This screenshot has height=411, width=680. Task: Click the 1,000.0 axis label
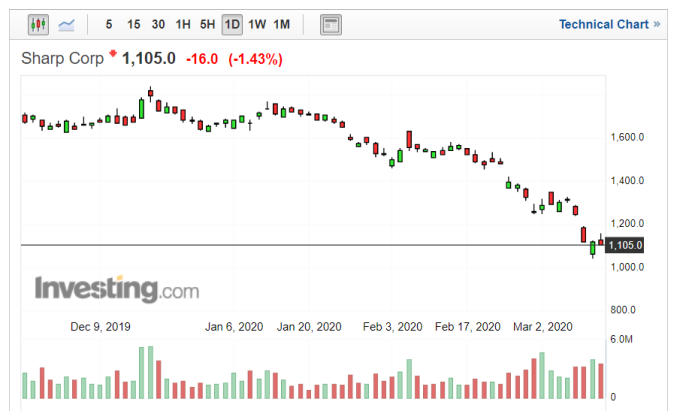coord(627,267)
